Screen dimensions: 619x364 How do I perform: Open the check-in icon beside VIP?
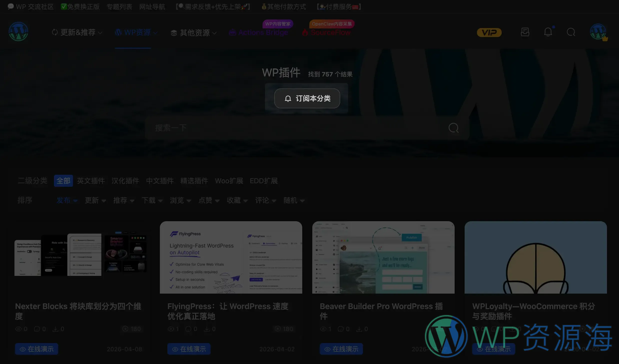pyautogui.click(x=525, y=32)
